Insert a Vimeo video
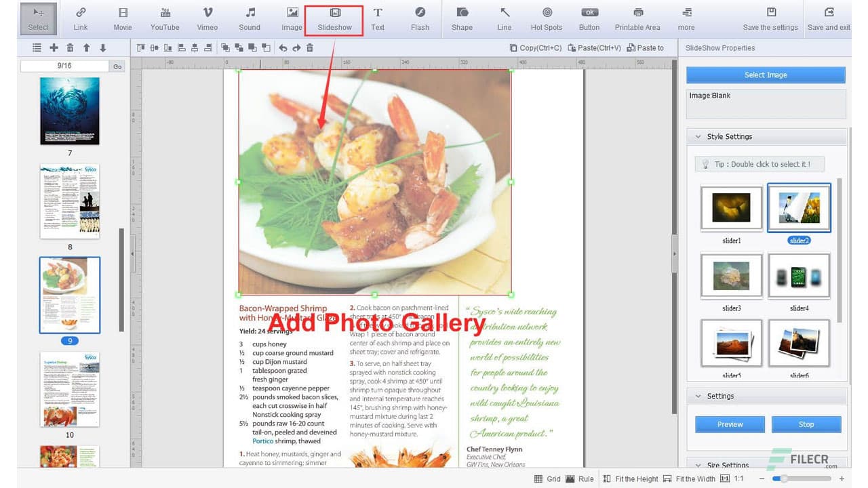 [x=207, y=18]
